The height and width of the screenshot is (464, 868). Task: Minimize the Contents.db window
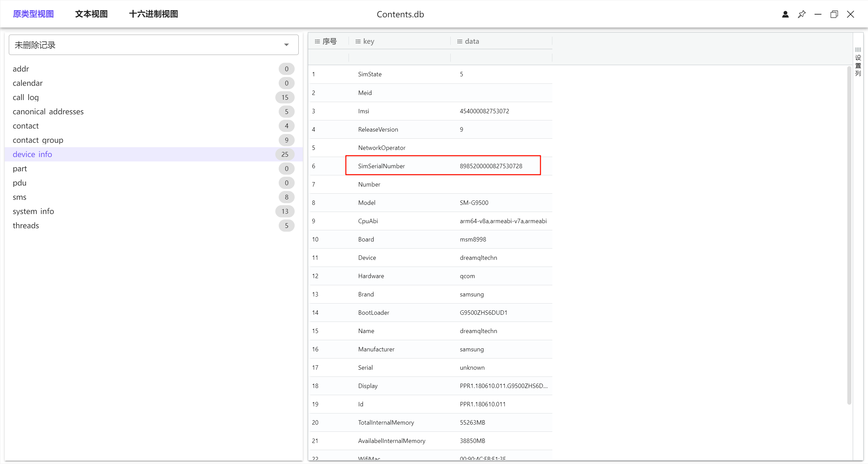[x=818, y=14]
